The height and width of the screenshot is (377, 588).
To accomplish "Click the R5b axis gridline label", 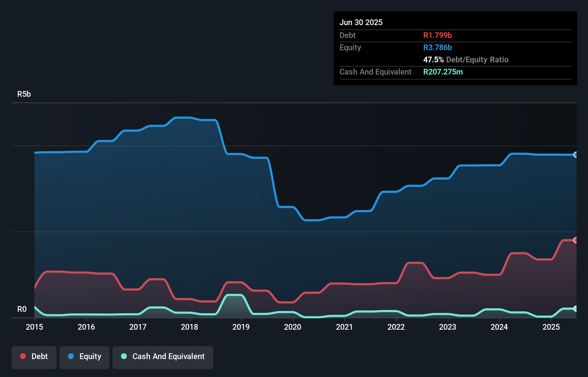I will (x=24, y=94).
